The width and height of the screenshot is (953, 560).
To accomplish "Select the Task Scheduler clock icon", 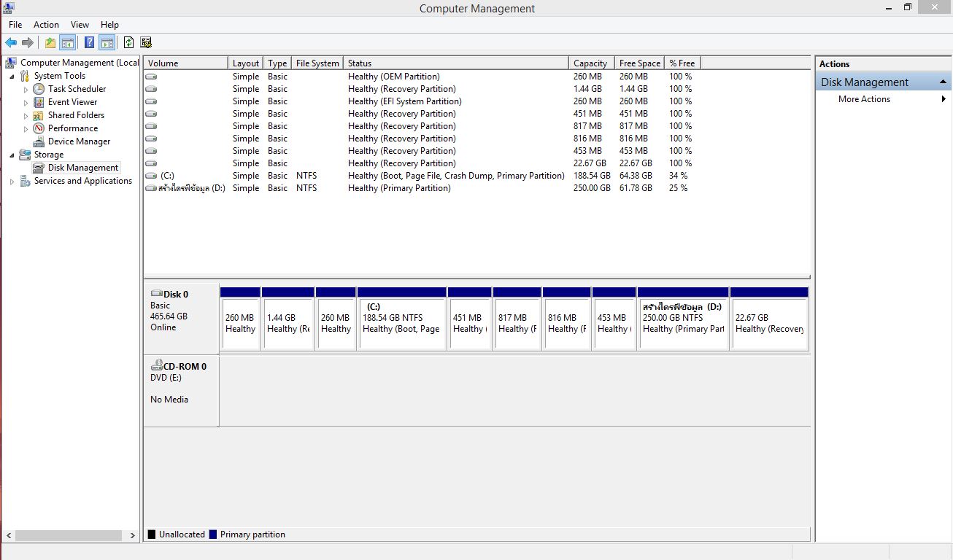I will click(39, 89).
